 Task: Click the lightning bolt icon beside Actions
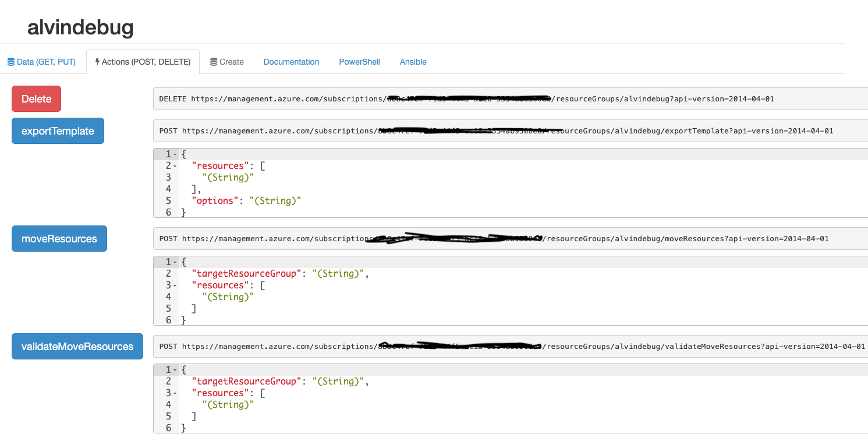click(x=97, y=61)
